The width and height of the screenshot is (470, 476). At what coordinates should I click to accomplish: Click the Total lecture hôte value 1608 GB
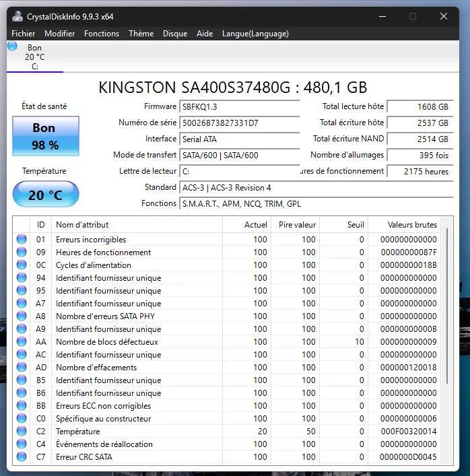420,107
